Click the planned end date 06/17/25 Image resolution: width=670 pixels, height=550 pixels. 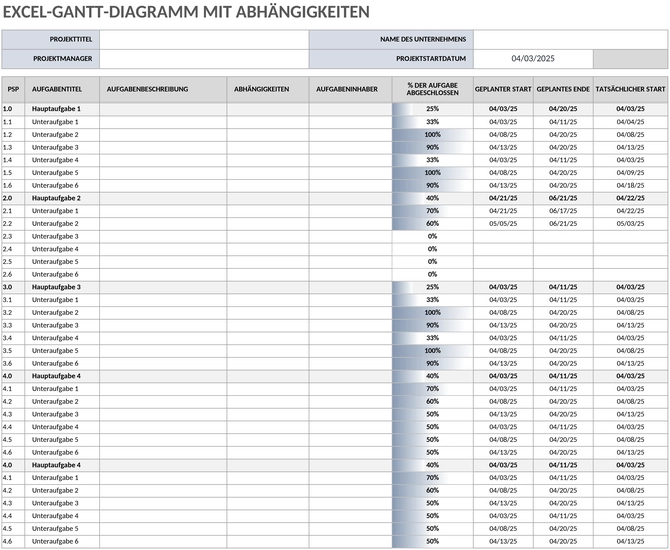563,211
